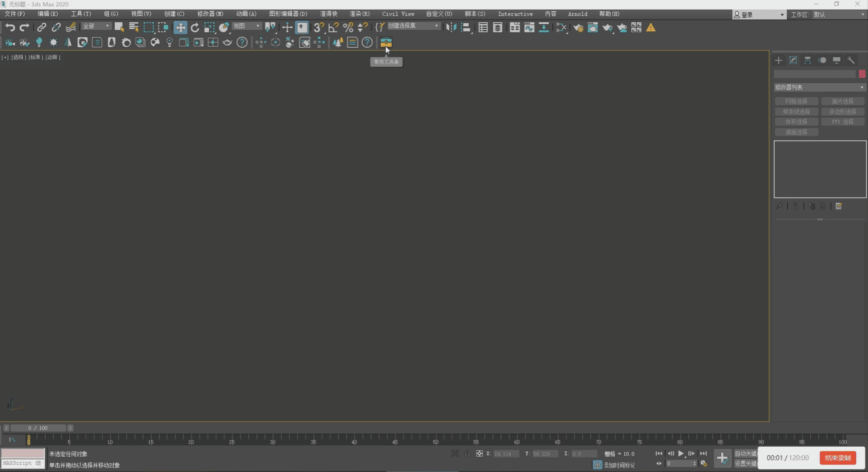Click the 网格选择 modifier button

[x=796, y=101]
